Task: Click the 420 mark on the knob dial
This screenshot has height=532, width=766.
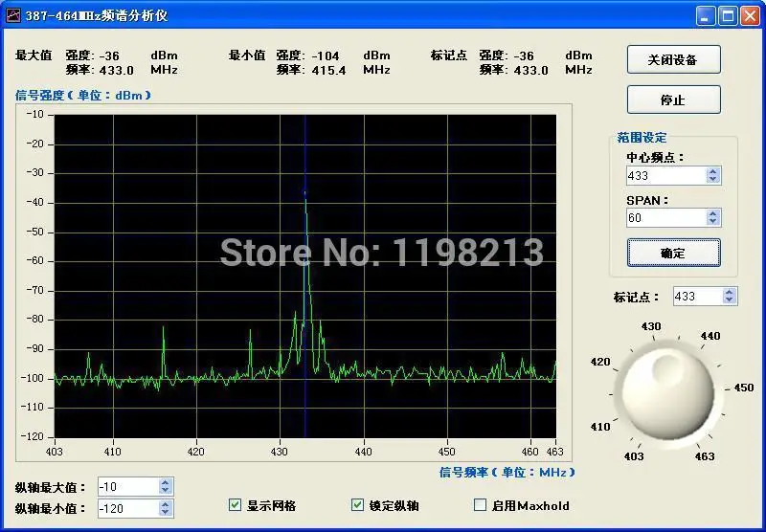Action: click(600, 362)
